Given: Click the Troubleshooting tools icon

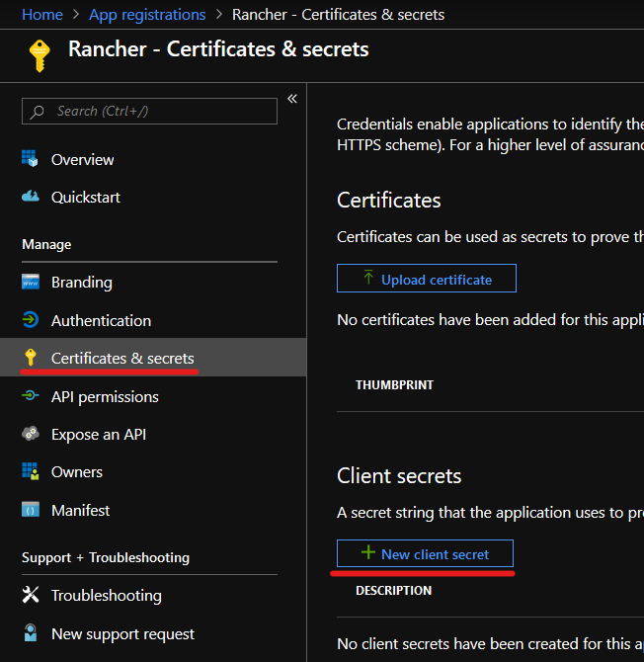Looking at the screenshot, I should [x=31, y=595].
